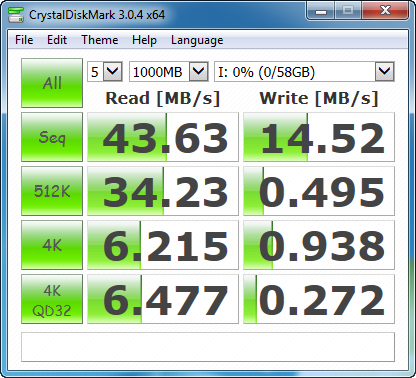This screenshot has height=378, width=416.
Task: Click the 4K write result 0.938
Action: (319, 245)
